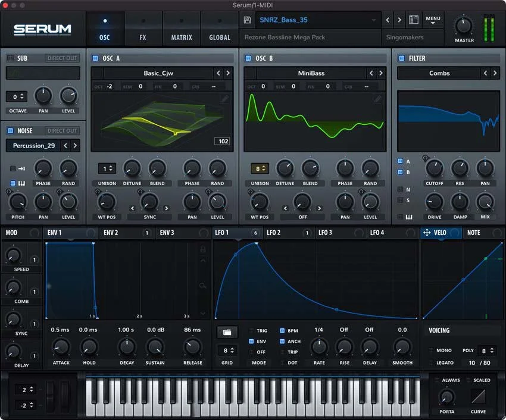Click the filter CUTOFF knob
This screenshot has width=506, height=420.
pos(435,168)
